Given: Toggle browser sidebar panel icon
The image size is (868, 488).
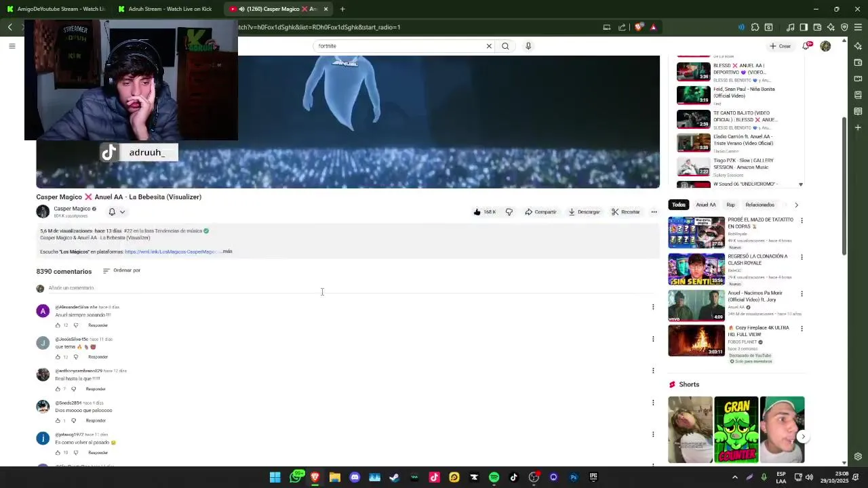Looking at the screenshot, I should point(804,27).
